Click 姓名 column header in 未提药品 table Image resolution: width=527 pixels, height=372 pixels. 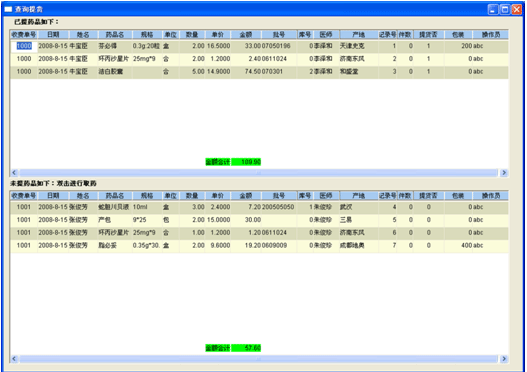coord(83,195)
